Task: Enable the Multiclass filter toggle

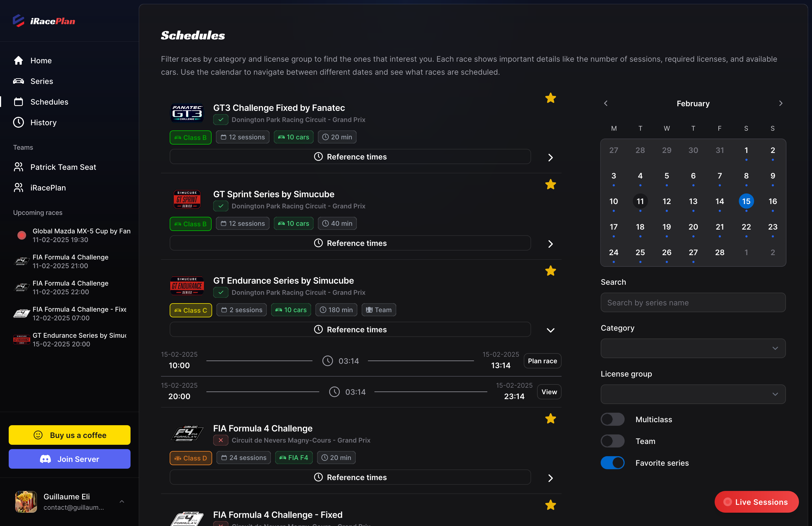Action: coord(612,419)
